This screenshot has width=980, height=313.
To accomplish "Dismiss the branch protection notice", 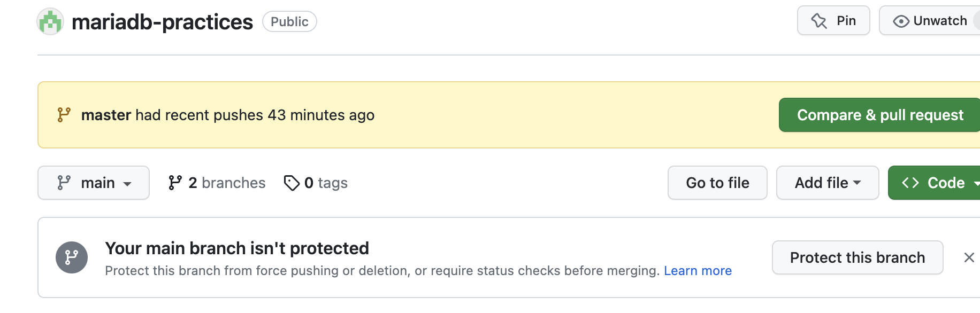I will 969,257.
